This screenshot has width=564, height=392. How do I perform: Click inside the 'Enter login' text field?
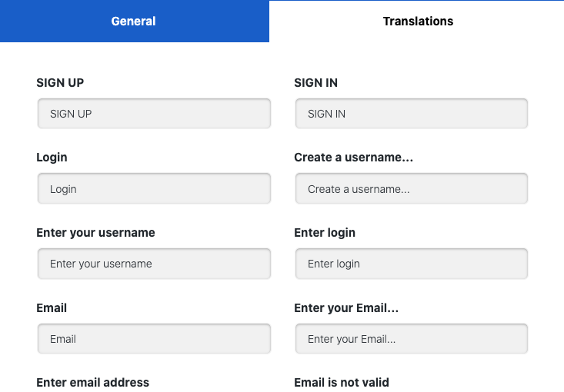[x=412, y=264]
